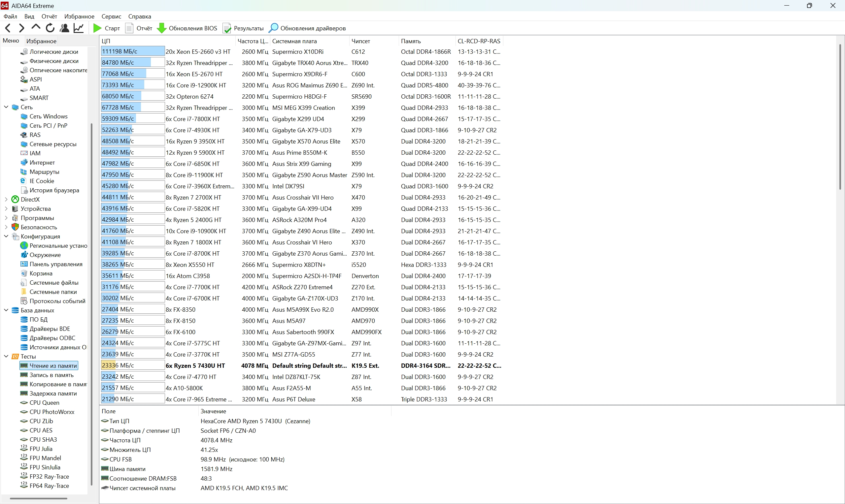Select the CPU Queen benchmark
The height and width of the screenshot is (504, 845).
pos(44,402)
